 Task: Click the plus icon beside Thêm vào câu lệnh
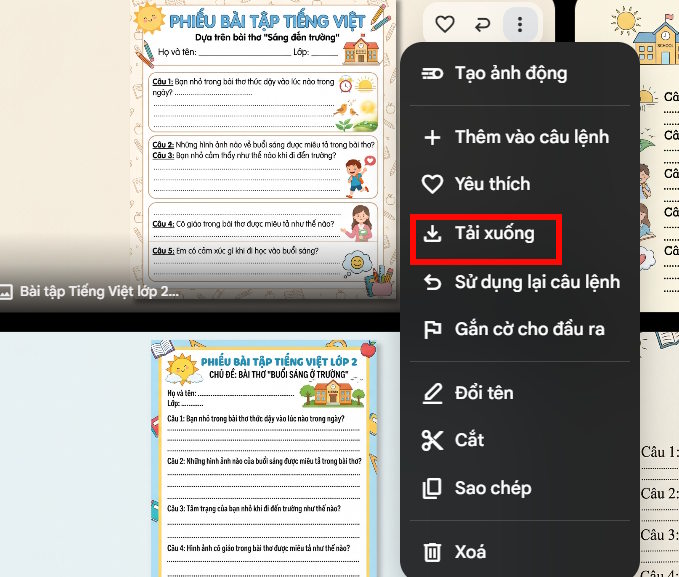tap(432, 137)
